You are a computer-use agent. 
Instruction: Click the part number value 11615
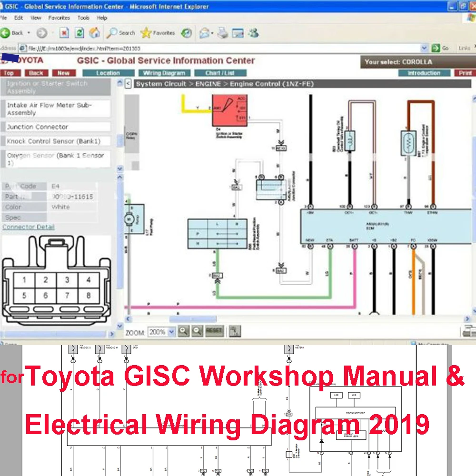[73, 197]
